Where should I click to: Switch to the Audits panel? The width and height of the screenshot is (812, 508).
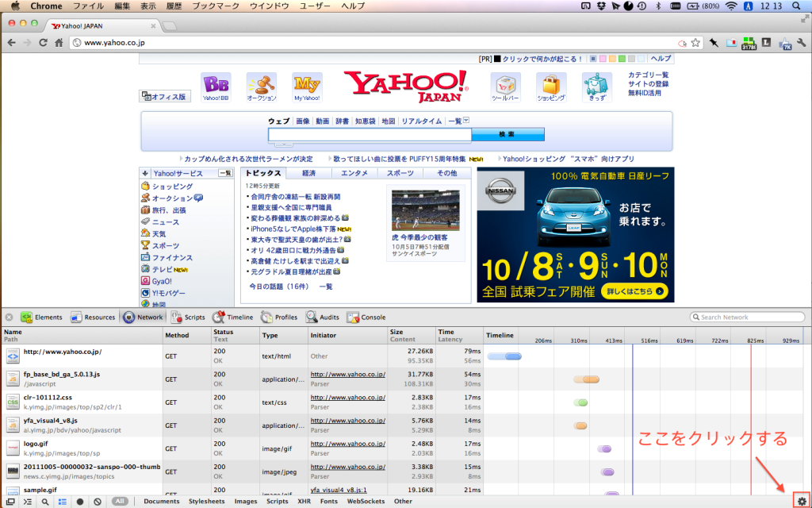[323, 317]
